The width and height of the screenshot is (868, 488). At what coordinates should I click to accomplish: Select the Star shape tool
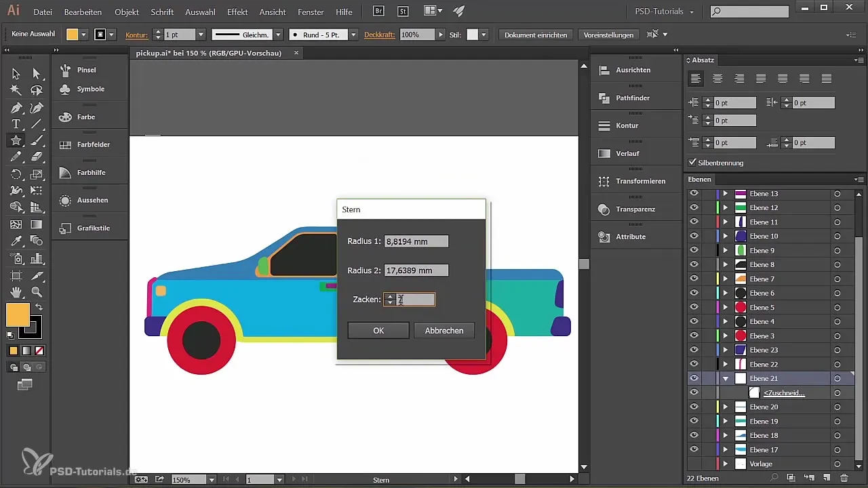pos(16,140)
